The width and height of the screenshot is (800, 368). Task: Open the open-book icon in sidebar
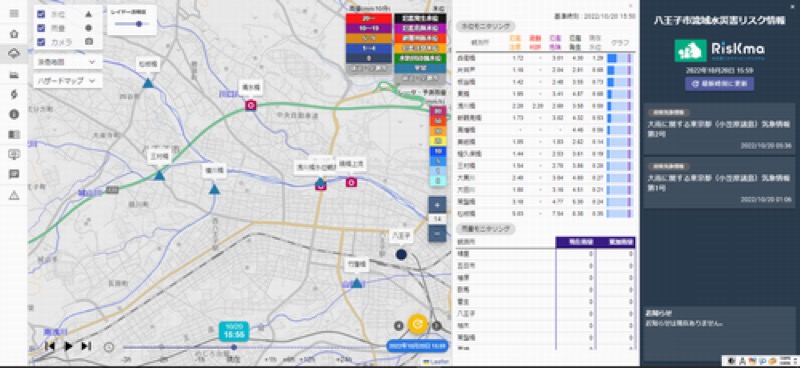tap(14, 134)
